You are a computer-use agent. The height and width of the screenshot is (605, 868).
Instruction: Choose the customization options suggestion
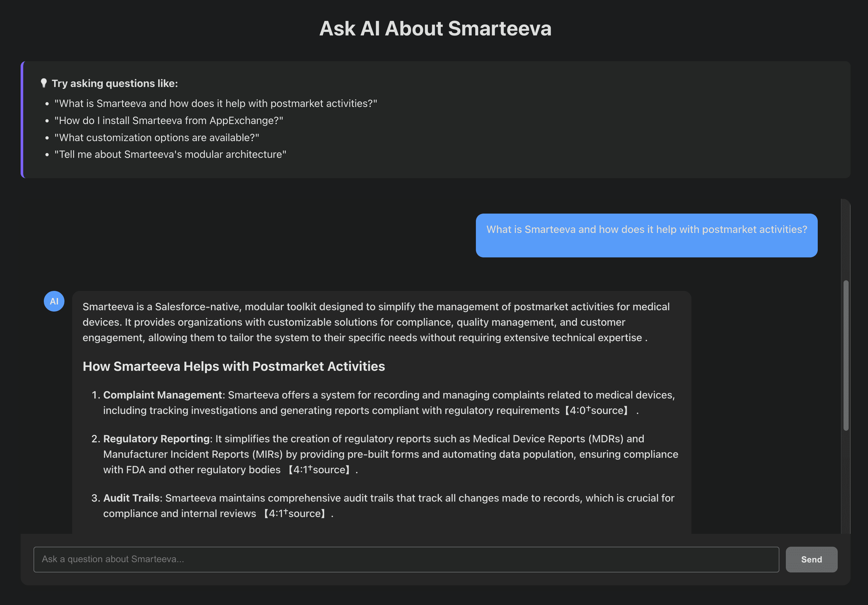(x=157, y=137)
